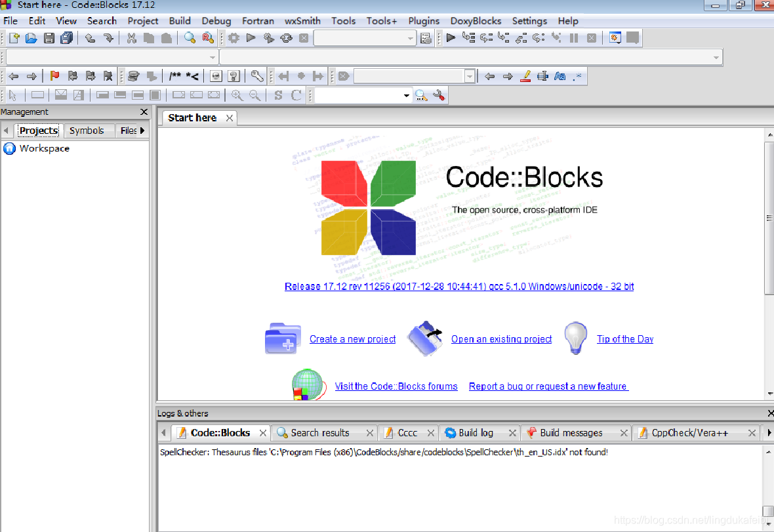
Task: Click the Run to cursor debug icon
Action: coord(468,38)
